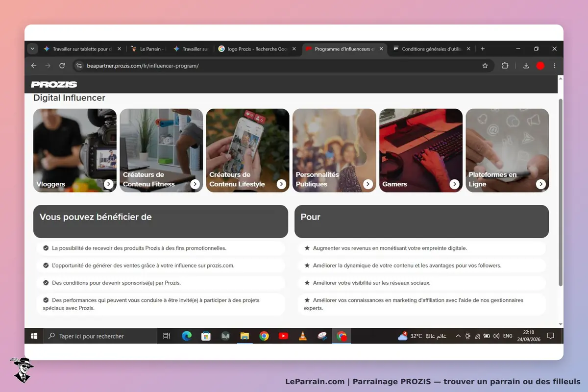This screenshot has width=588, height=392.
Task: Open the red Chrome profile avatar
Action: (540, 66)
